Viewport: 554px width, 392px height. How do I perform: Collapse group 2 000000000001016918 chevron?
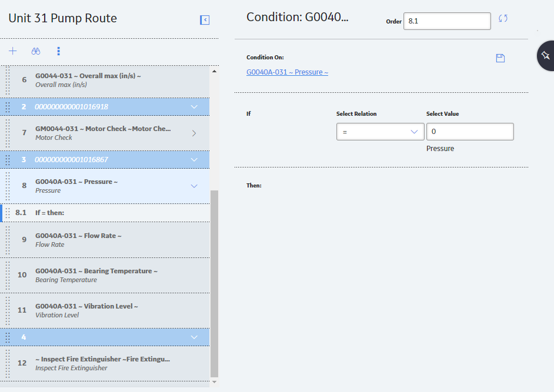pos(194,106)
